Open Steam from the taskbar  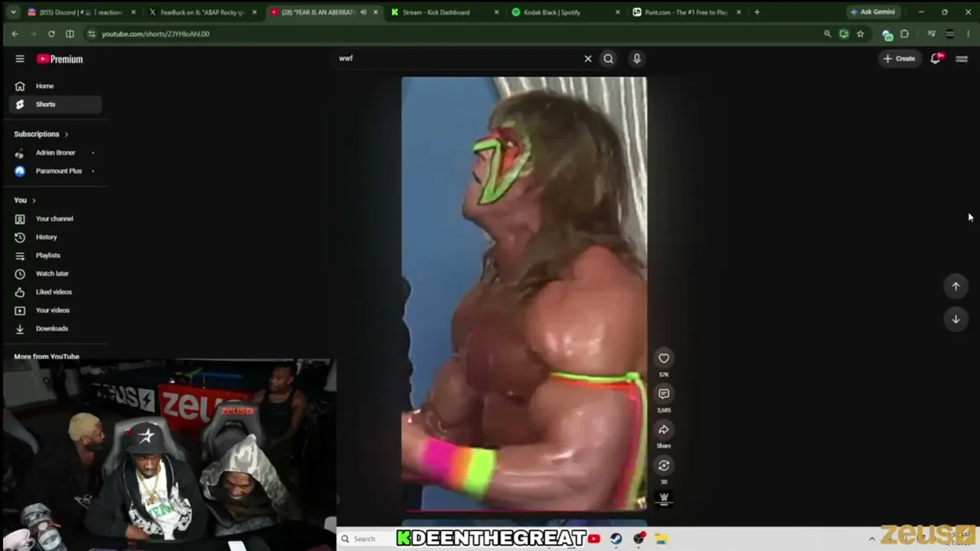pos(616,539)
